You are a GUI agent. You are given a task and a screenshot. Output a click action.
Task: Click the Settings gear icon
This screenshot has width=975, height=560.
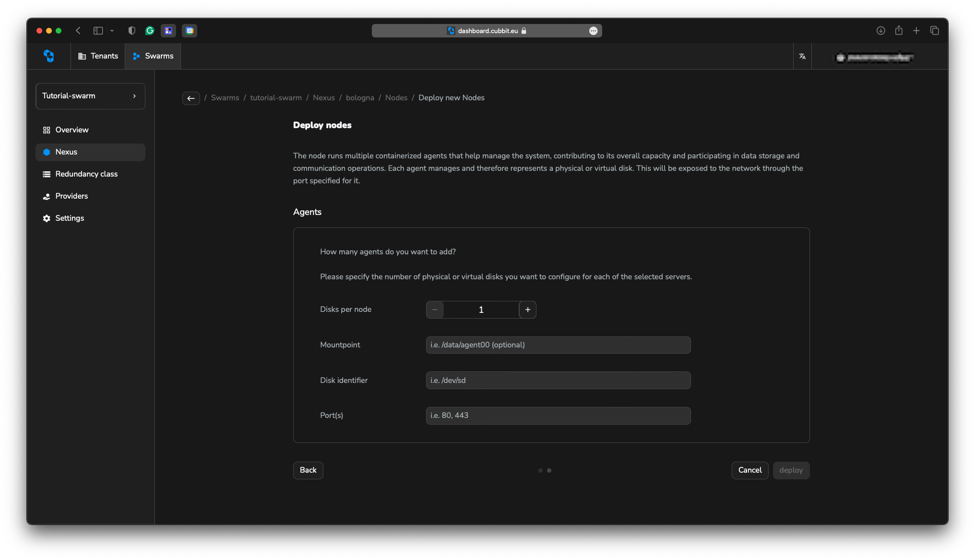tap(47, 218)
